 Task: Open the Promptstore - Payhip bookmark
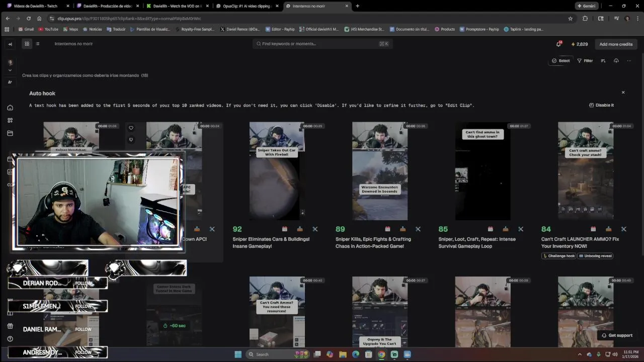click(479, 29)
